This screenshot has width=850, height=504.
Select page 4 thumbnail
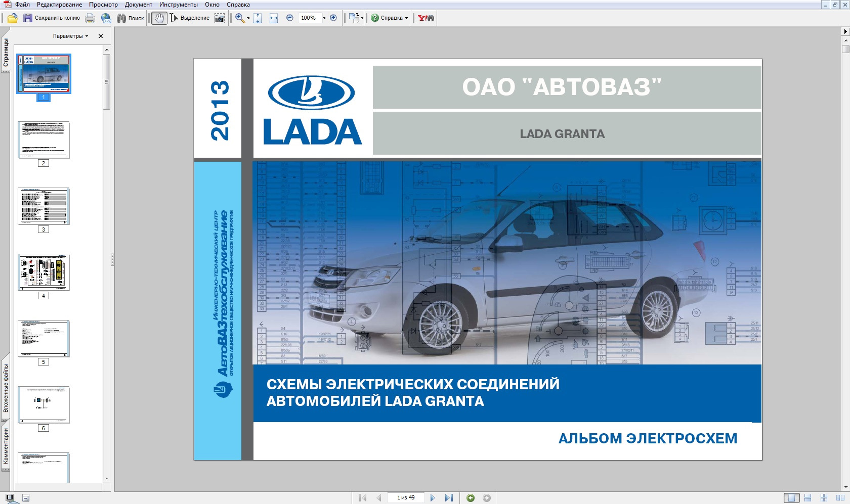(x=44, y=272)
